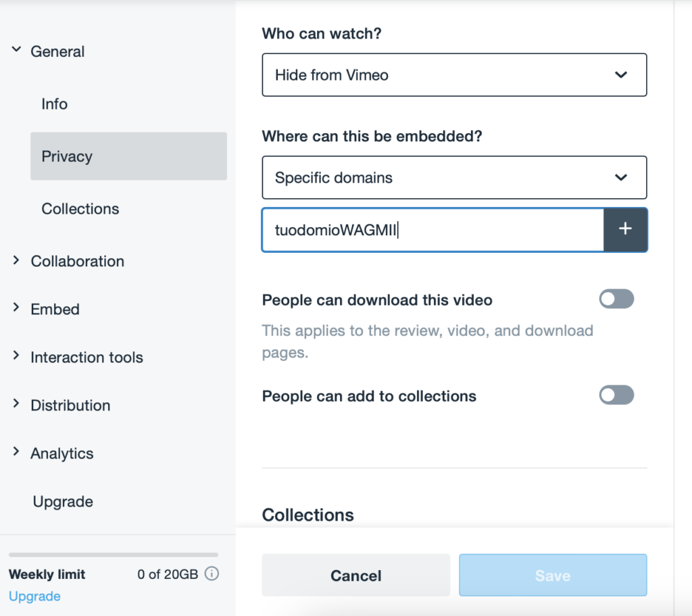Open the Who can watch dropdown
This screenshot has height=616, width=692.
click(454, 75)
